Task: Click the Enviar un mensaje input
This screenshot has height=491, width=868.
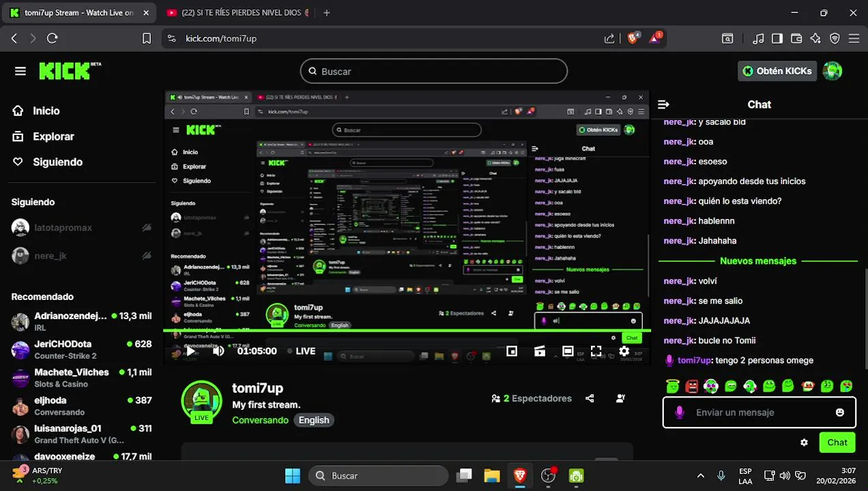Action: coord(759,413)
